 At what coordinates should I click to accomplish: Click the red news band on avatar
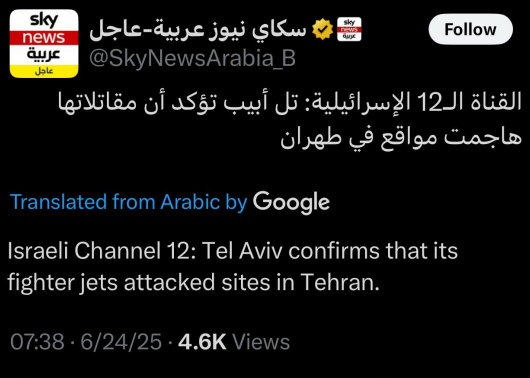[44, 38]
